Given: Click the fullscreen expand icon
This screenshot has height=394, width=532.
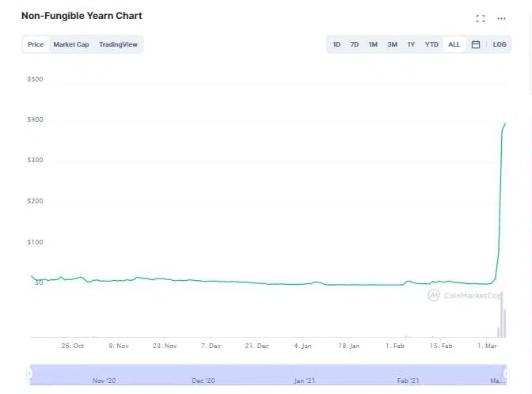Looking at the screenshot, I should tap(480, 18).
